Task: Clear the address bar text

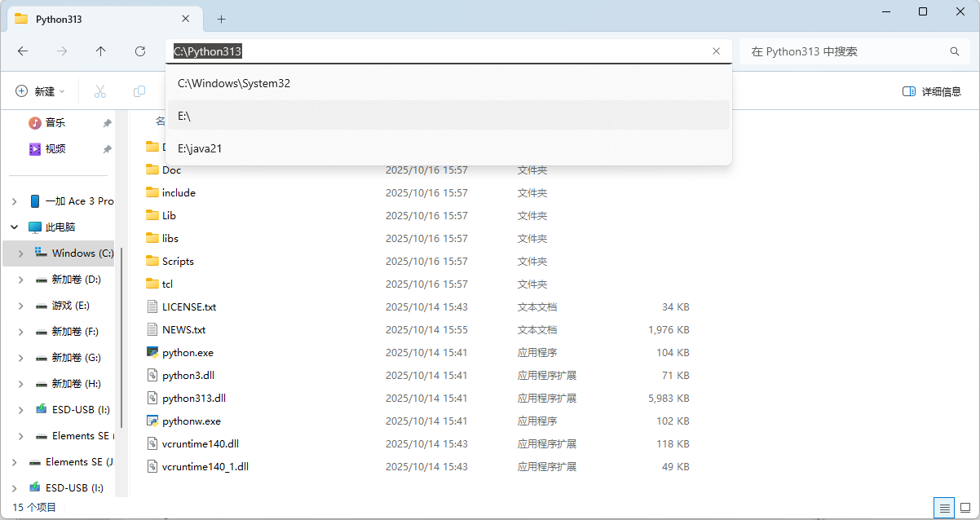Action: pyautogui.click(x=716, y=51)
